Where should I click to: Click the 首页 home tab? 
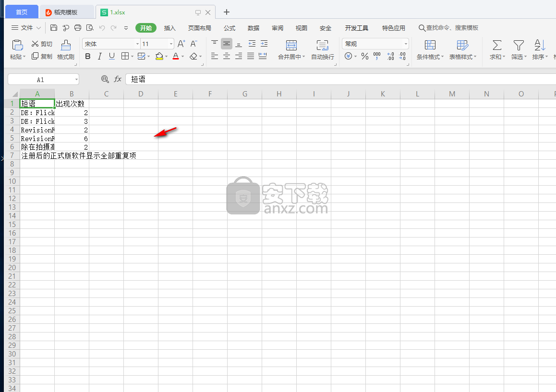(x=22, y=12)
